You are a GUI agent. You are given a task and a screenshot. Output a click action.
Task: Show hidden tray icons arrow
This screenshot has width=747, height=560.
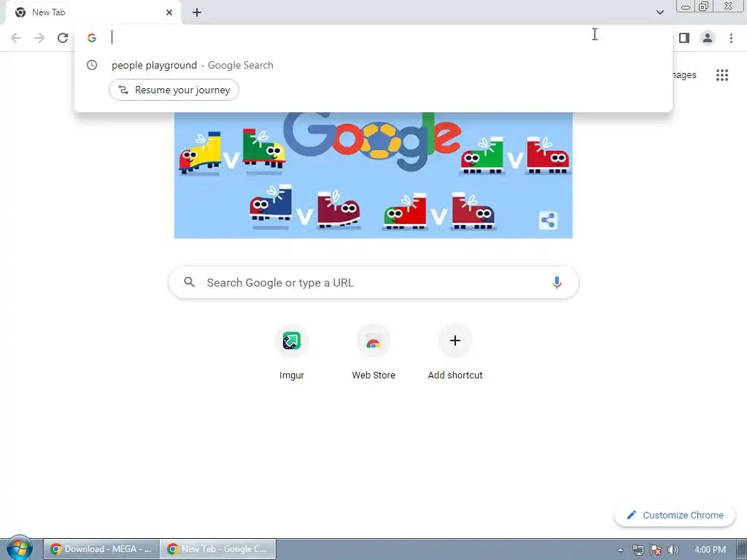[x=620, y=550]
